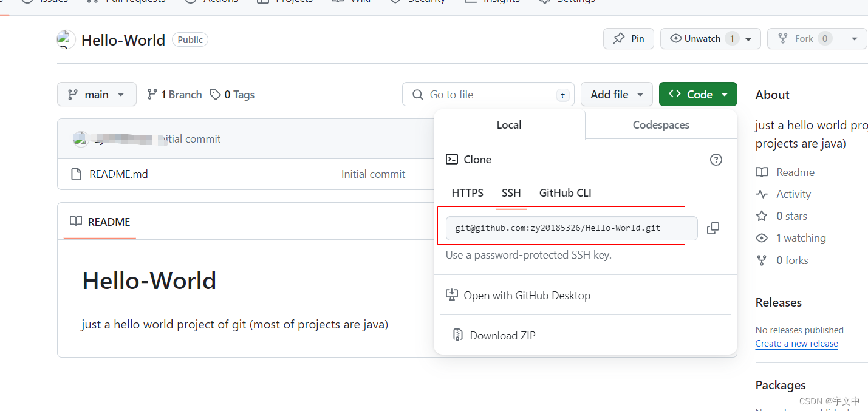Click the Readme book icon in About
This screenshot has height=411, width=868.
[762, 172]
